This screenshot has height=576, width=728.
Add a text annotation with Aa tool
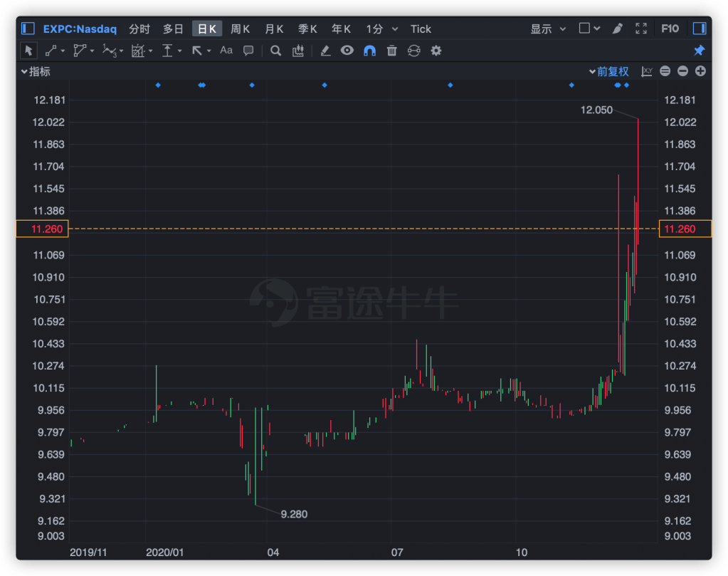pos(226,51)
